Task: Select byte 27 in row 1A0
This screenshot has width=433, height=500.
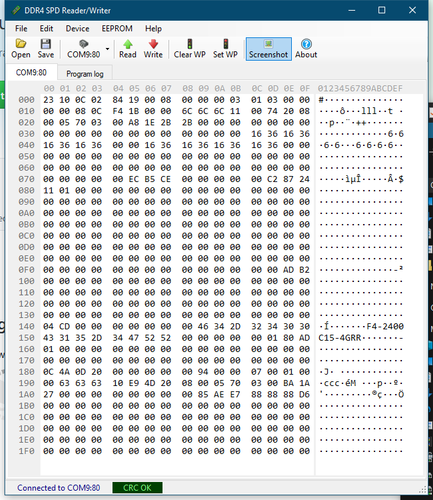Action: point(48,394)
